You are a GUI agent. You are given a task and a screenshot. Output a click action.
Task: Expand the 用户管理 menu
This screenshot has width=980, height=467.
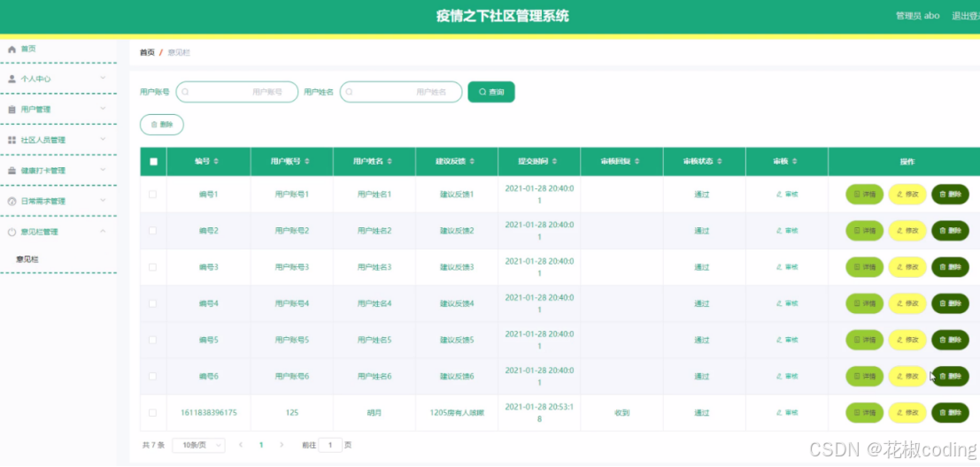(58, 110)
